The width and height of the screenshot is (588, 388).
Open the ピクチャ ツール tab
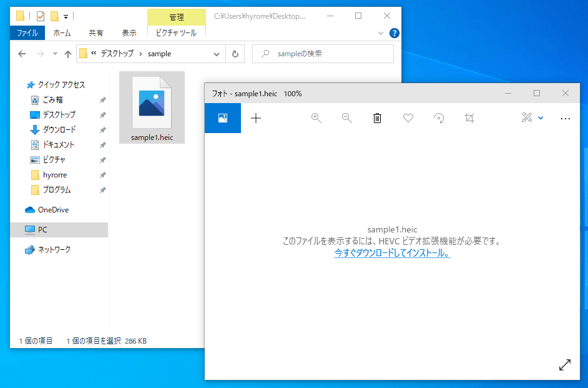coord(176,33)
